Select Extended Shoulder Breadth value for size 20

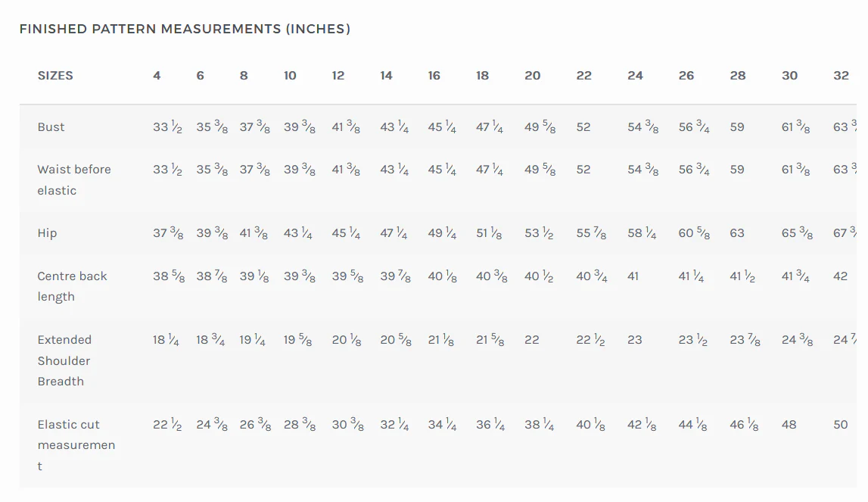(x=532, y=340)
